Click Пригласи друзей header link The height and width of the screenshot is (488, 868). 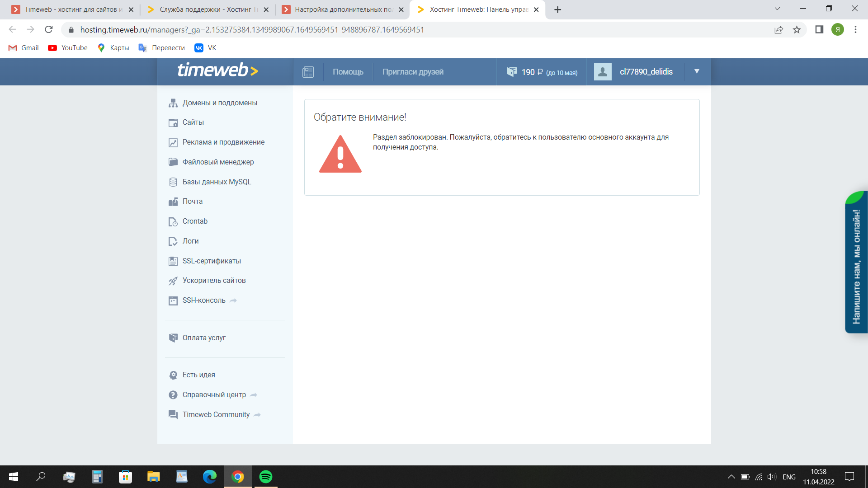pos(412,72)
